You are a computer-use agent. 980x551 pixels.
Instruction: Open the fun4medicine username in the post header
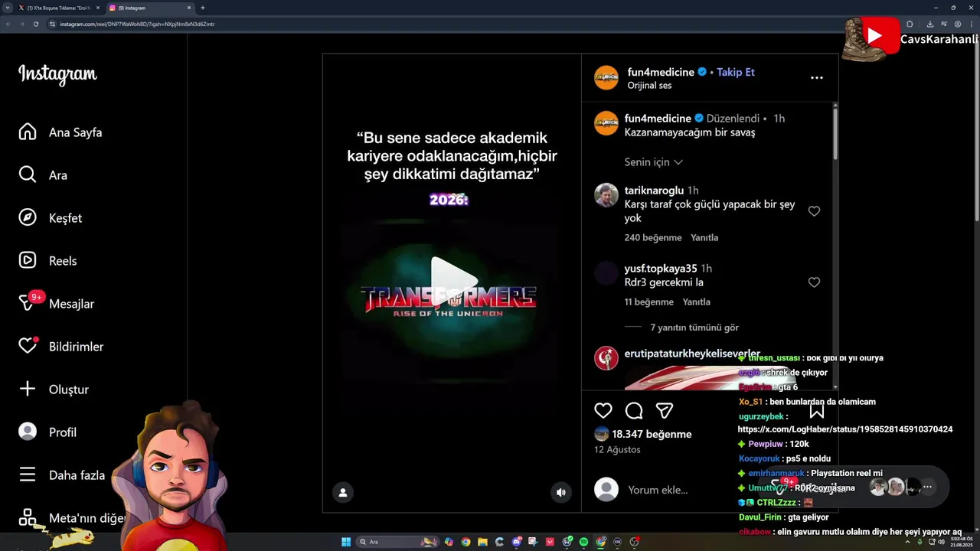pyautogui.click(x=661, y=72)
